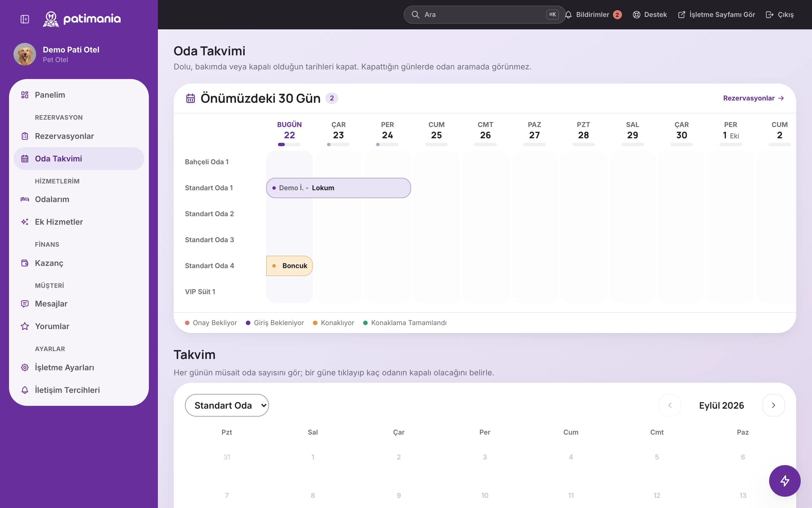
Task: Focus the Ara search field
Action: (x=484, y=14)
